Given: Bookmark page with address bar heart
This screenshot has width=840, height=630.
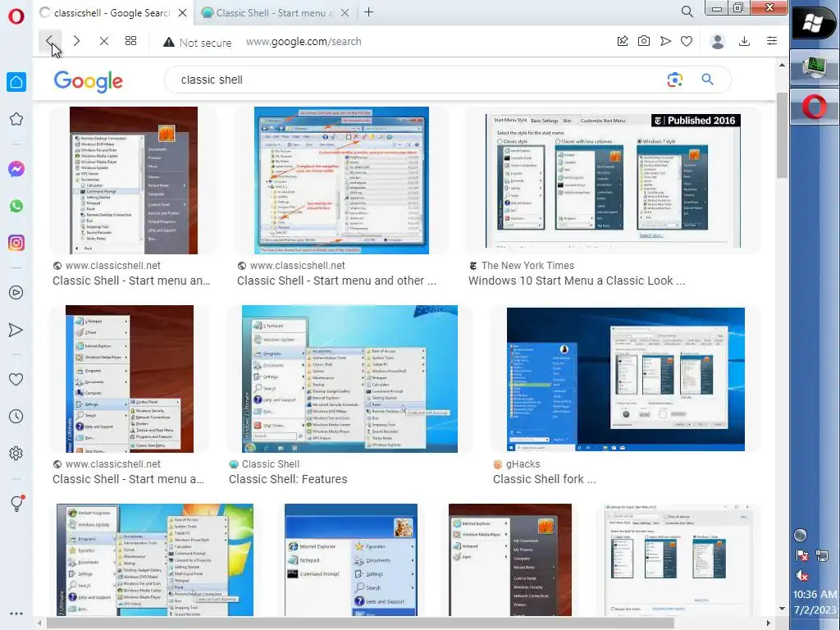Looking at the screenshot, I should (687, 41).
